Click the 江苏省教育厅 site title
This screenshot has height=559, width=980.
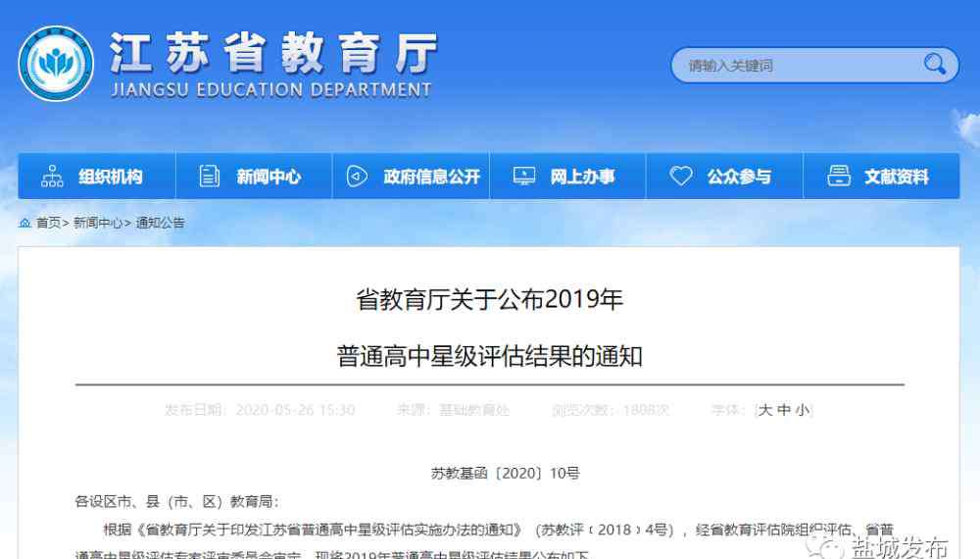(273, 53)
